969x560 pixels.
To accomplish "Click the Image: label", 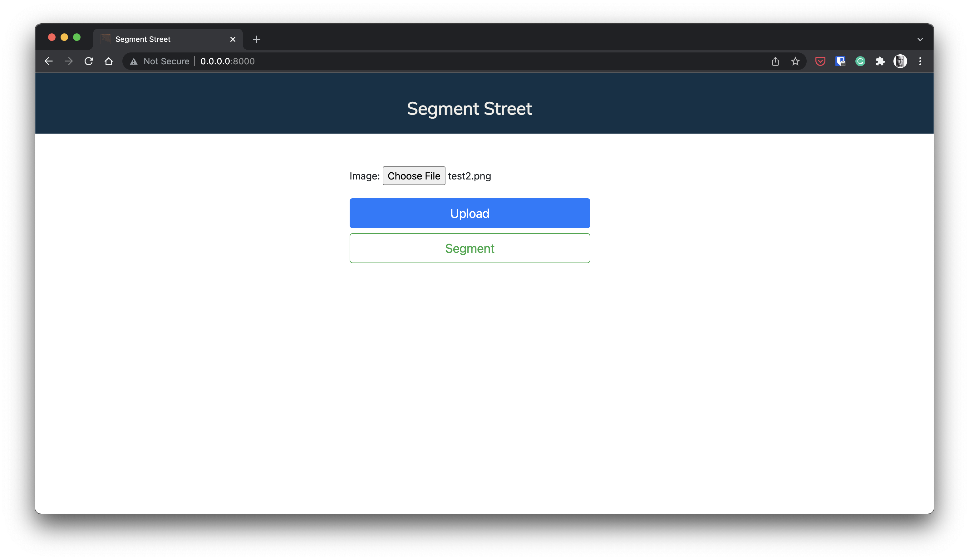I will [365, 176].
